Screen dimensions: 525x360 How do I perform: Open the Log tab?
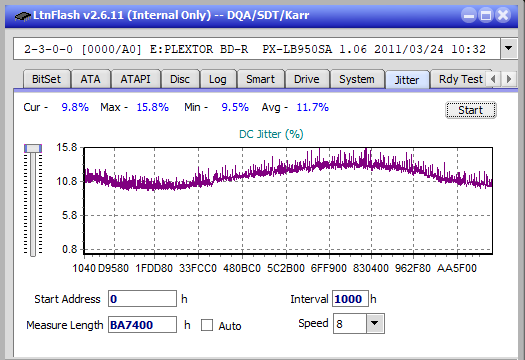pos(218,79)
